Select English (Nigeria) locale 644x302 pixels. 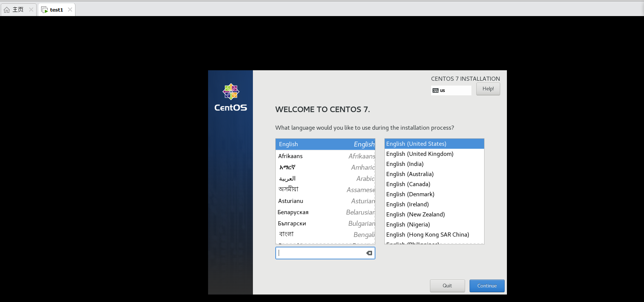point(434,225)
